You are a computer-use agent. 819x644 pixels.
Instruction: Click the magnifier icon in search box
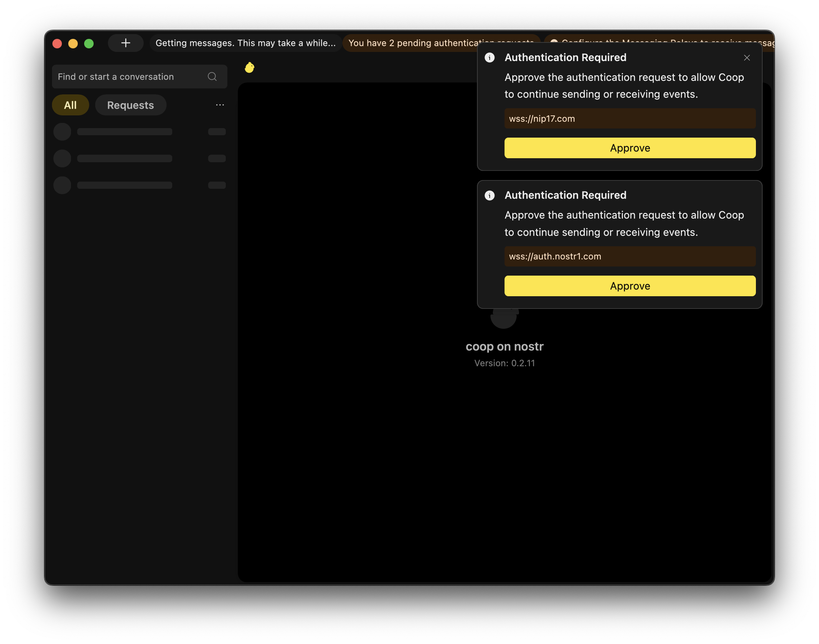pyautogui.click(x=212, y=77)
